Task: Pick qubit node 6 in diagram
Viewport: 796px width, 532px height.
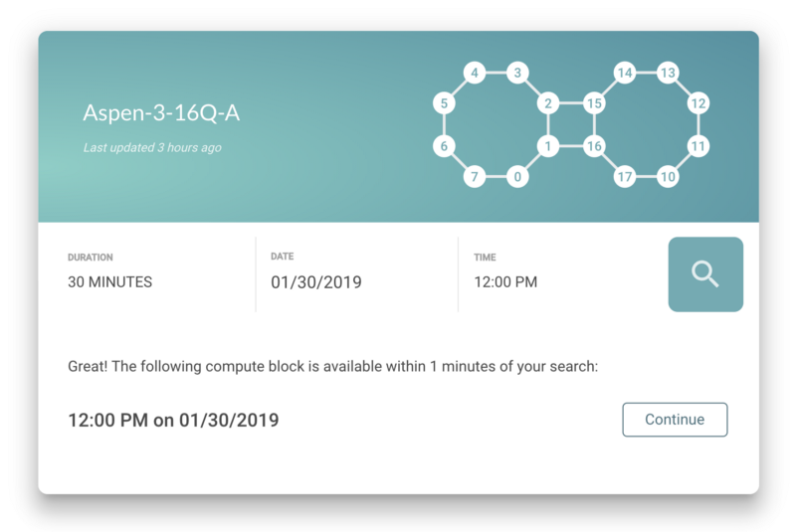Action: click(x=444, y=147)
